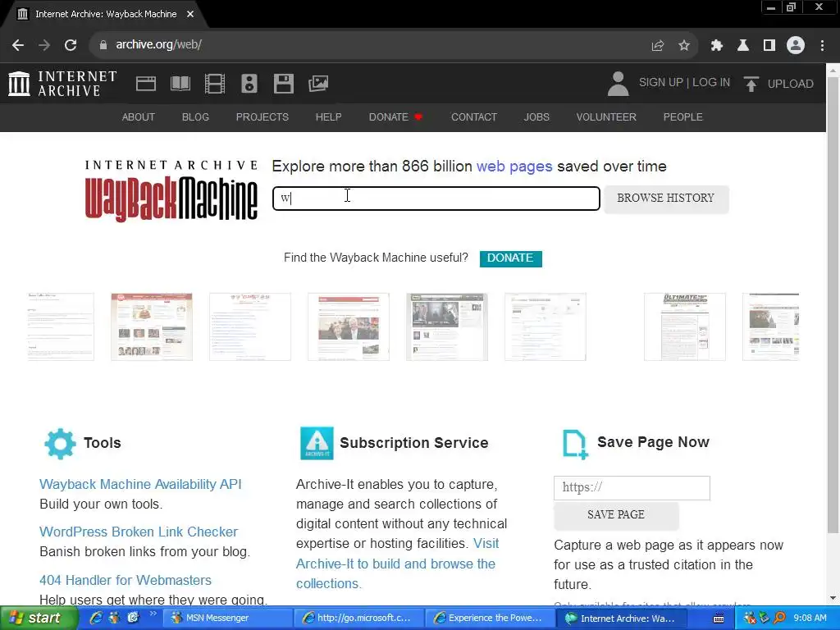This screenshot has height=630, width=840.
Task: Click the Wayback Machine URL search field
Action: coord(436,199)
